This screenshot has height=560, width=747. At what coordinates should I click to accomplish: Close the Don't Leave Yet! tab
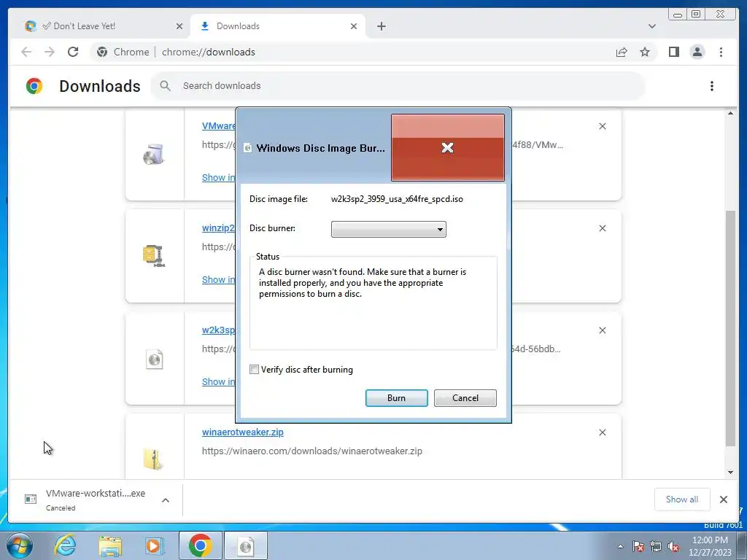[x=179, y=26]
